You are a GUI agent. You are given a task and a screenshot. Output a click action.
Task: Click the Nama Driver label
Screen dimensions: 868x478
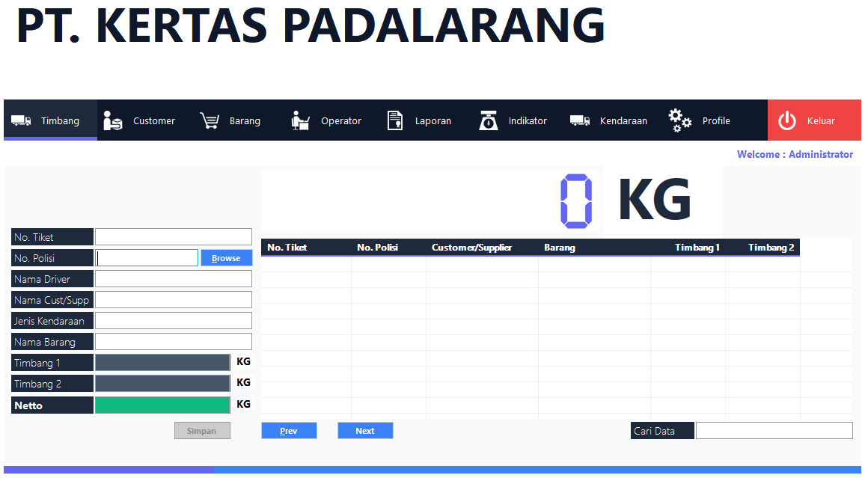(52, 279)
